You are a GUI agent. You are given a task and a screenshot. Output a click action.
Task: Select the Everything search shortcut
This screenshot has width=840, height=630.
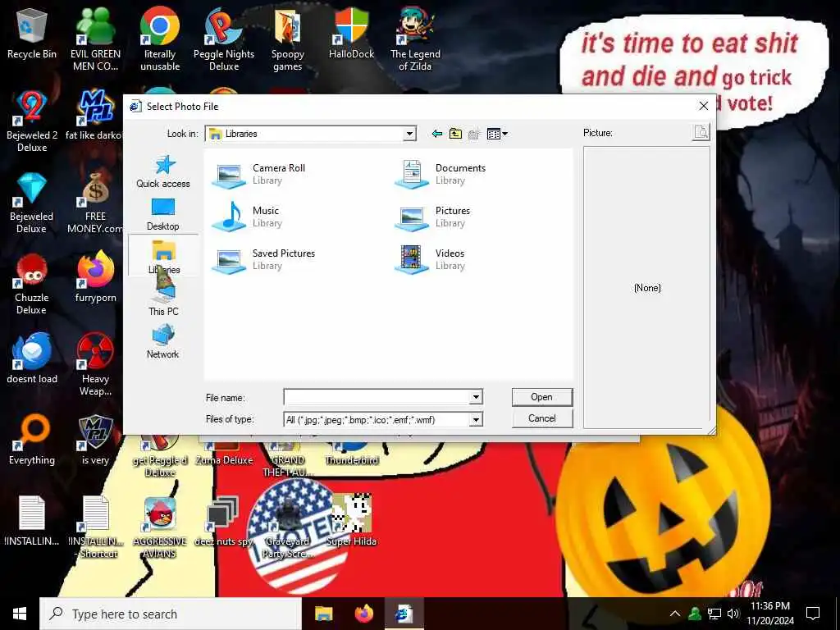point(32,440)
